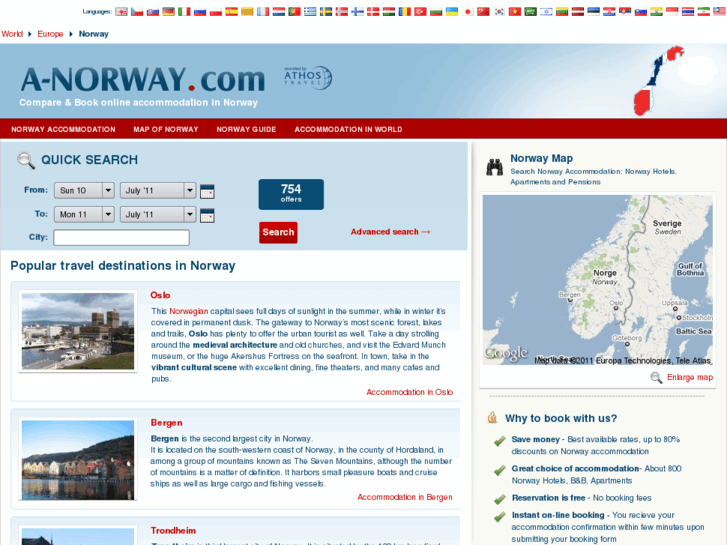Open Norway Guide menu item
727x545 pixels.
click(x=246, y=129)
